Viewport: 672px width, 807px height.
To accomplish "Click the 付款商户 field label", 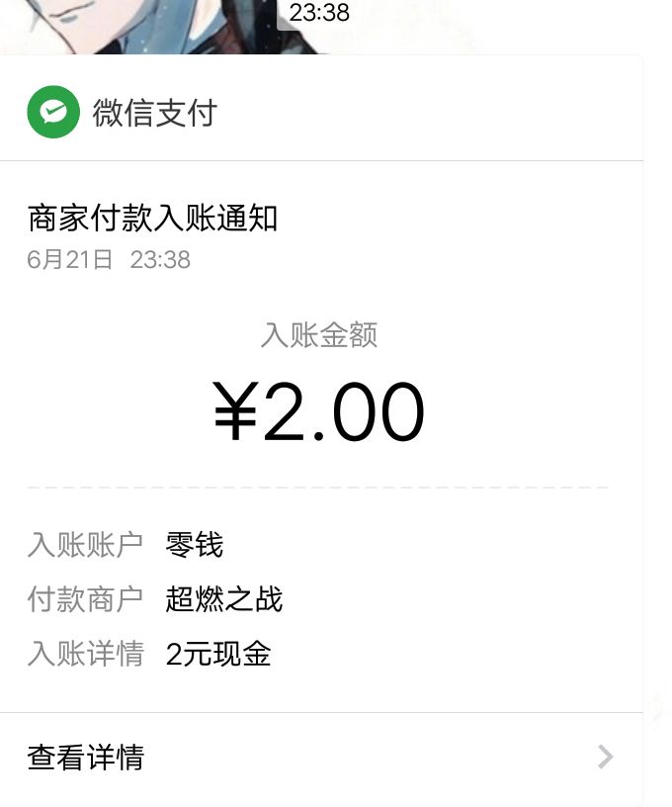I will 86,599.
